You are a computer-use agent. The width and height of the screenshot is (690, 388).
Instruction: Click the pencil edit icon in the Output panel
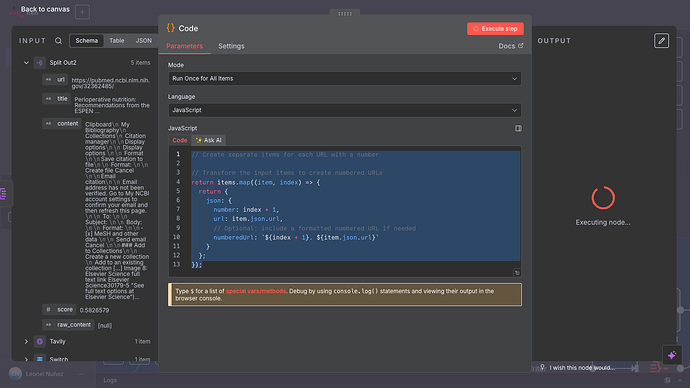click(661, 41)
